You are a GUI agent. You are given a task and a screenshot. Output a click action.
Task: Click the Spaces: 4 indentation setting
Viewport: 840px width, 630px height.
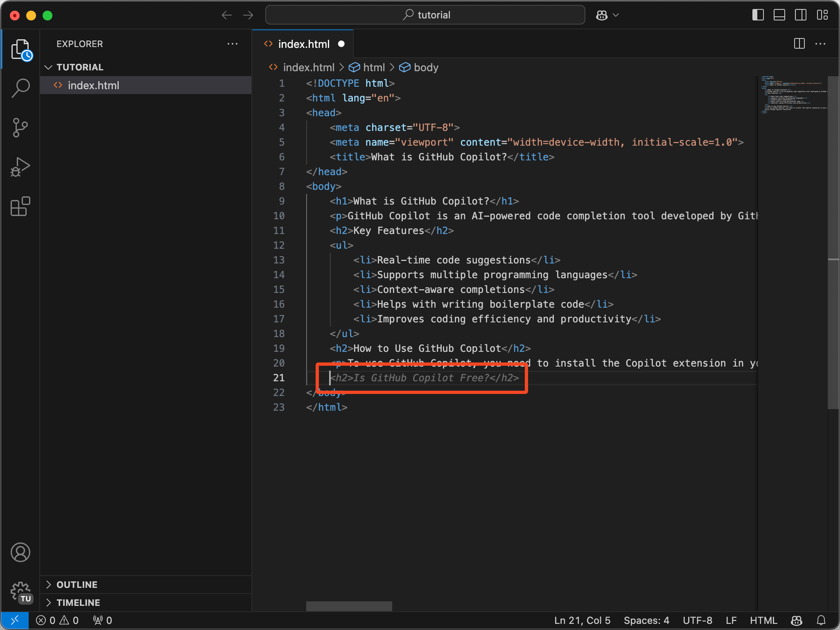pos(646,621)
